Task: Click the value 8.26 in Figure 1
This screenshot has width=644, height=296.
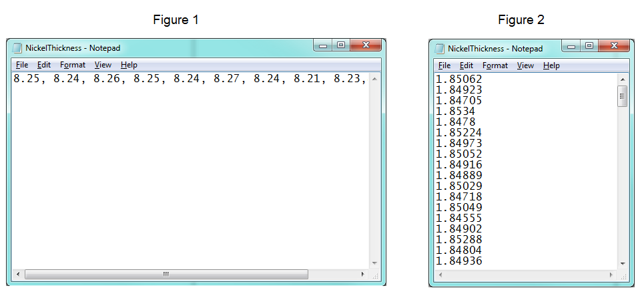Action: (x=106, y=79)
